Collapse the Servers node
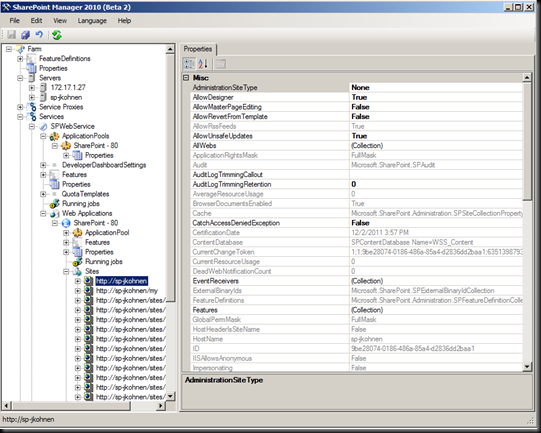This screenshot has height=433, width=541. tap(20, 78)
